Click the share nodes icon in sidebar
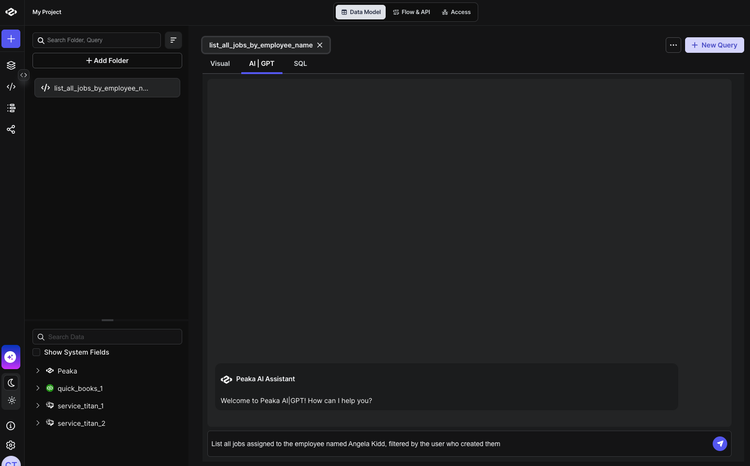Image resolution: width=750 pixels, height=466 pixels. [11, 129]
